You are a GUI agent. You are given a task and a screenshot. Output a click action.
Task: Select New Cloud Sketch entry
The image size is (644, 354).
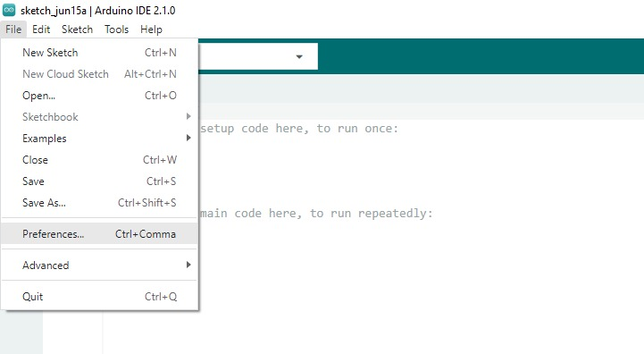click(x=99, y=74)
